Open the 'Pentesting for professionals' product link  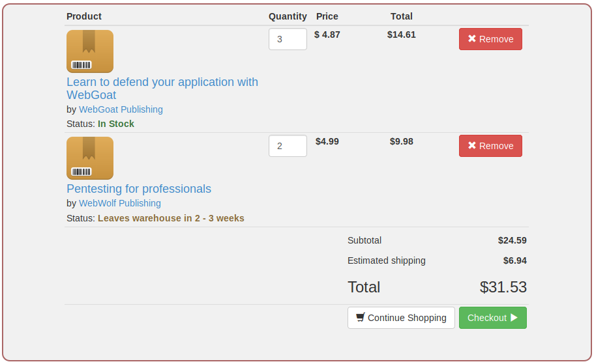pyautogui.click(x=139, y=189)
